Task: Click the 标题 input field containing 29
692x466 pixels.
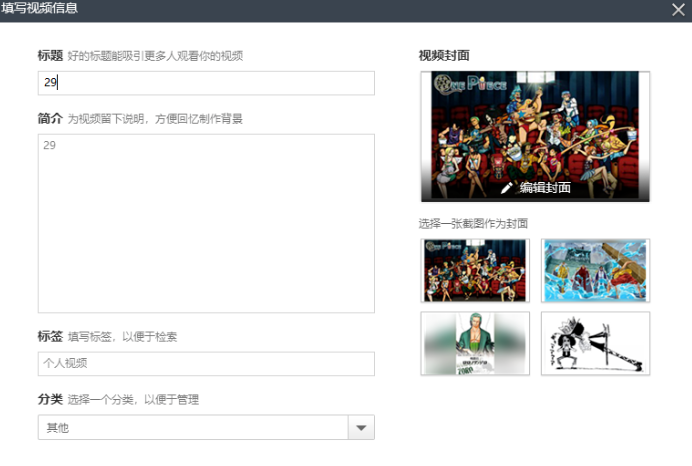Action: click(206, 83)
